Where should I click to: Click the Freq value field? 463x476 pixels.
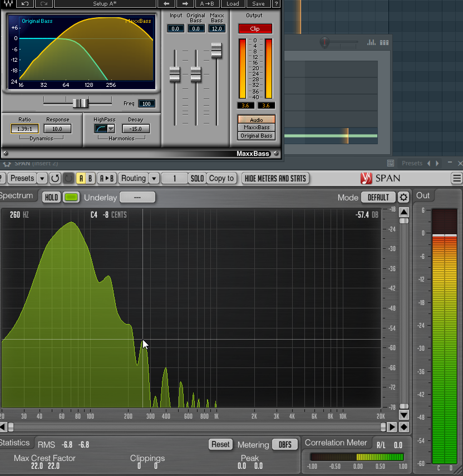click(147, 104)
